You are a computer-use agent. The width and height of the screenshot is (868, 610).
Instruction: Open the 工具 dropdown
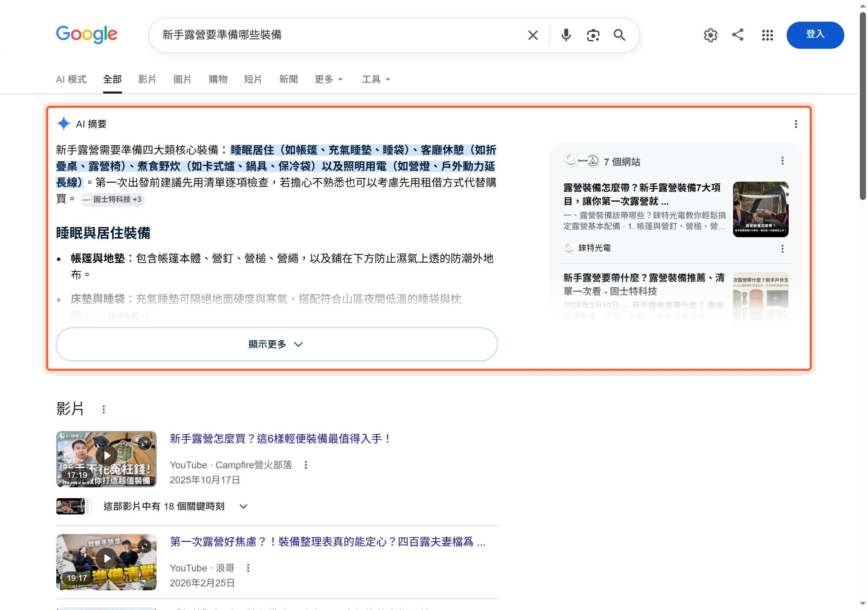[x=376, y=79]
